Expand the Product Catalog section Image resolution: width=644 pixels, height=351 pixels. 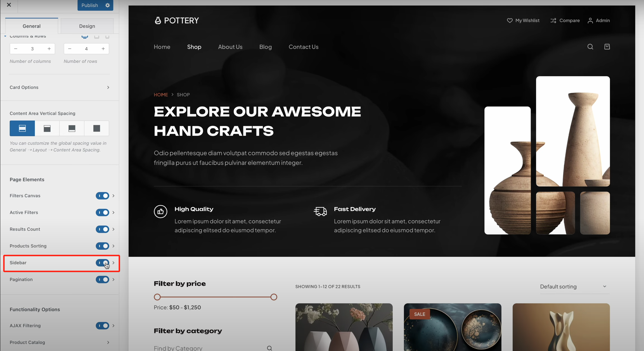tap(60, 342)
